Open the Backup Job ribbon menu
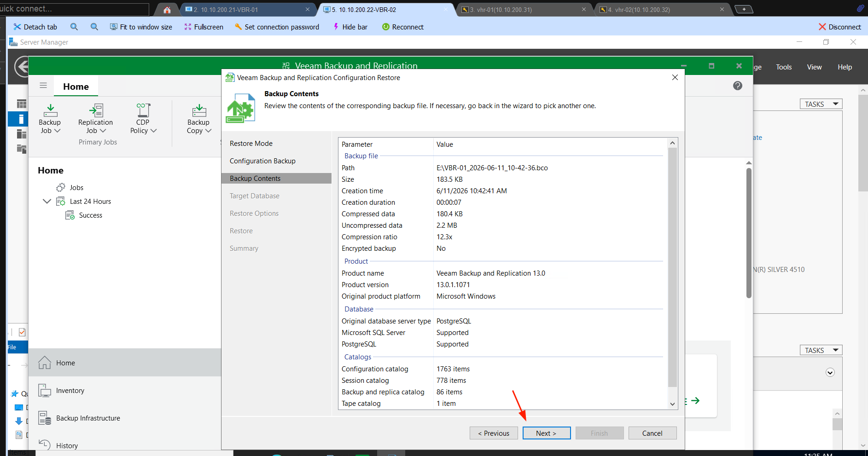 (50, 119)
